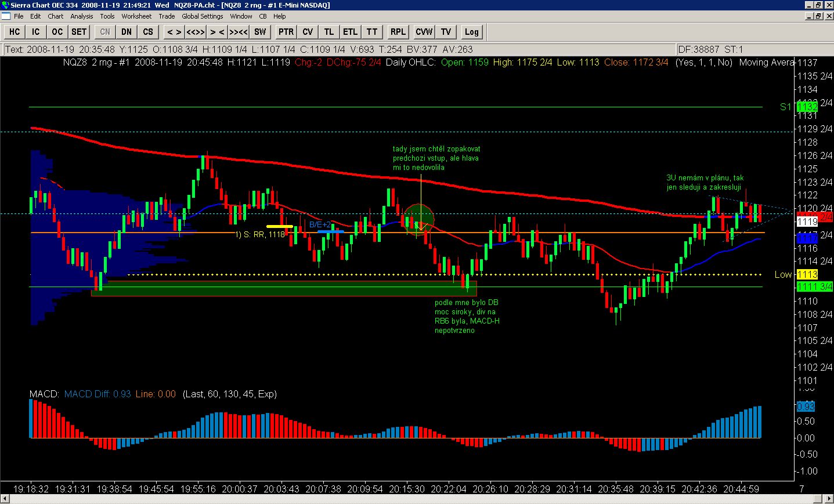Viewport: 834px width, 504px height.
Task: Select the TL trend line tool
Action: point(329,32)
